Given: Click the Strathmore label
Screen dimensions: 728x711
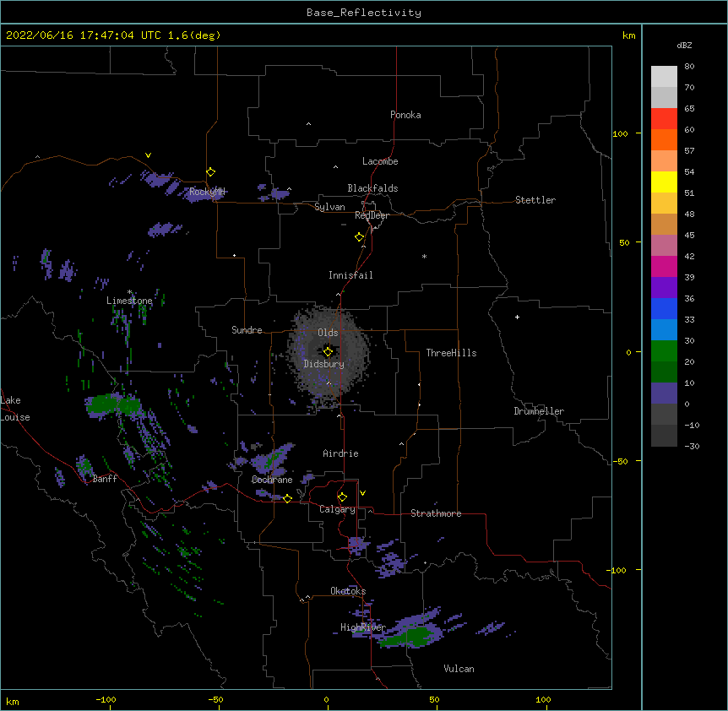Looking at the screenshot, I should coord(436,513).
